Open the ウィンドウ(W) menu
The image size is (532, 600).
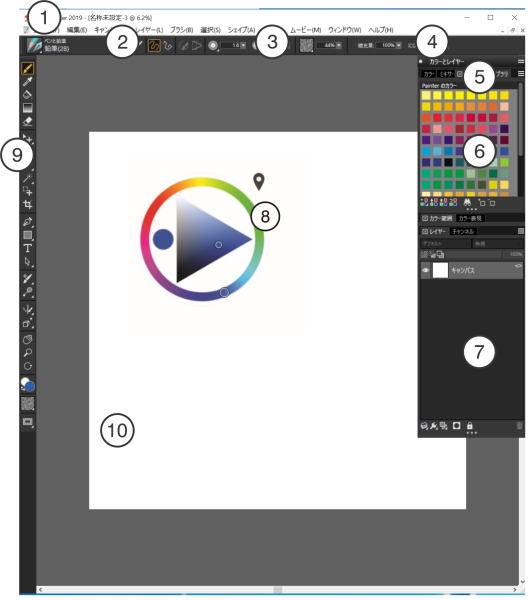click(344, 30)
